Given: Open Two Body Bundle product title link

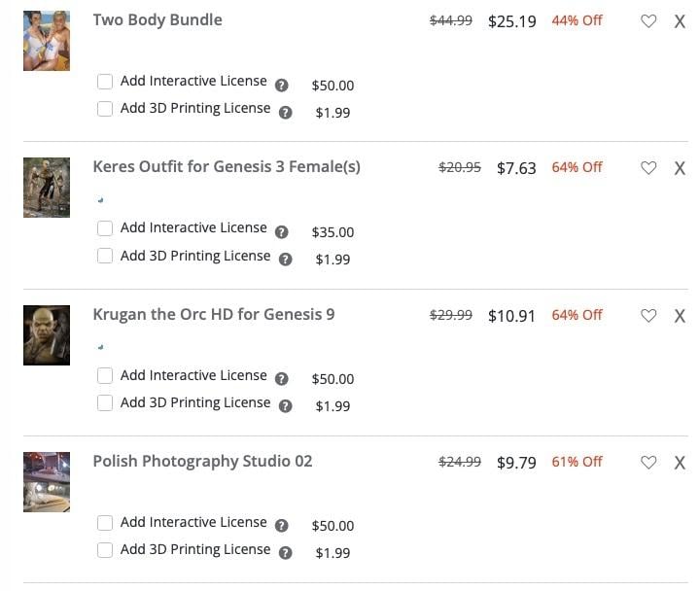Looking at the screenshot, I should point(157,19).
